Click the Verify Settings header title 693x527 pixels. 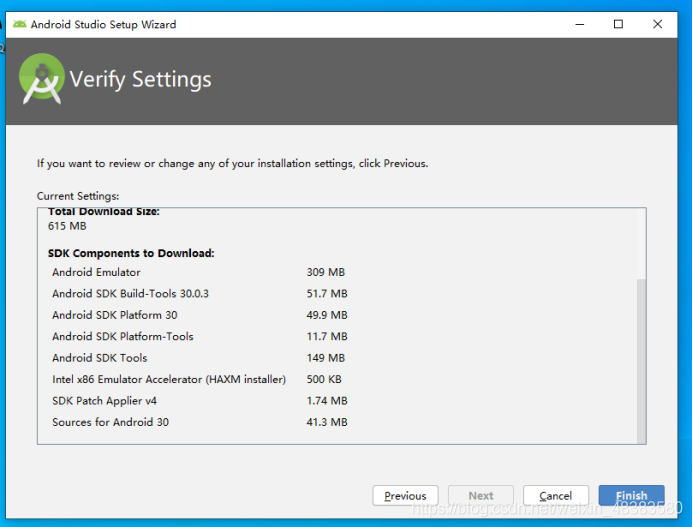click(141, 80)
